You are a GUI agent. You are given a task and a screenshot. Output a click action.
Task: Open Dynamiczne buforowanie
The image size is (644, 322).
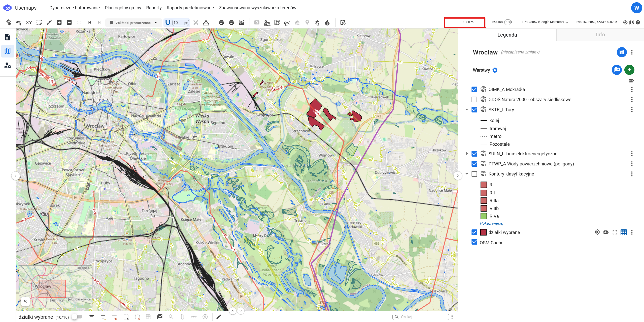[x=75, y=8]
